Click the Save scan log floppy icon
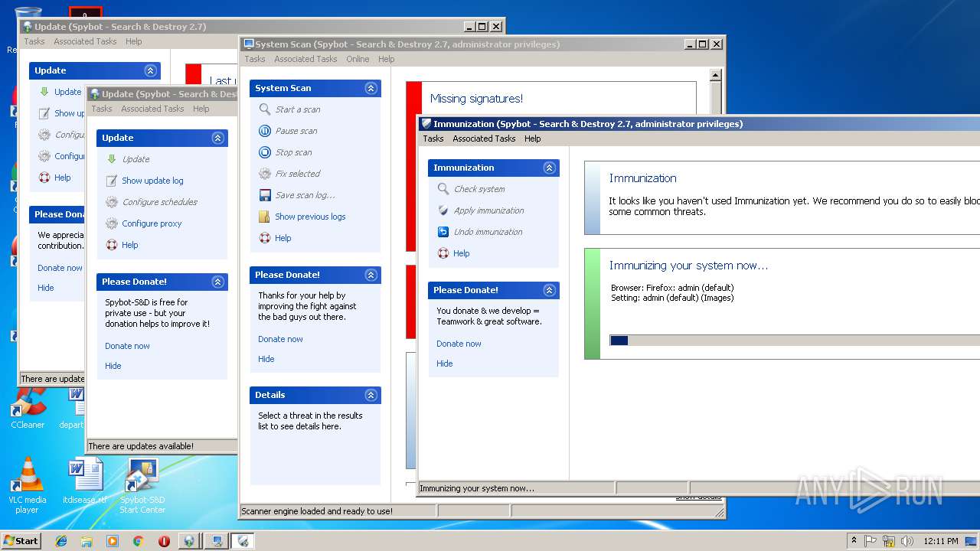This screenshot has width=980, height=551. tap(265, 195)
